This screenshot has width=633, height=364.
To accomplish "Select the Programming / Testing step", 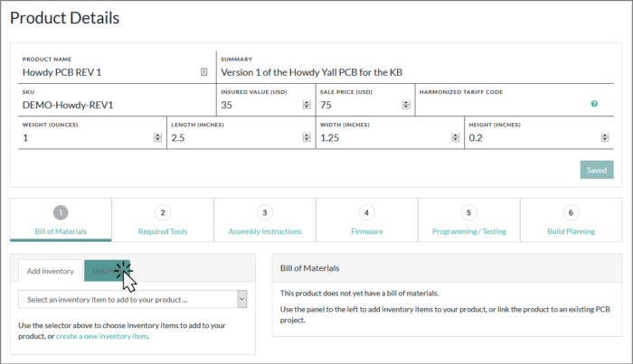I will pyautogui.click(x=468, y=221).
